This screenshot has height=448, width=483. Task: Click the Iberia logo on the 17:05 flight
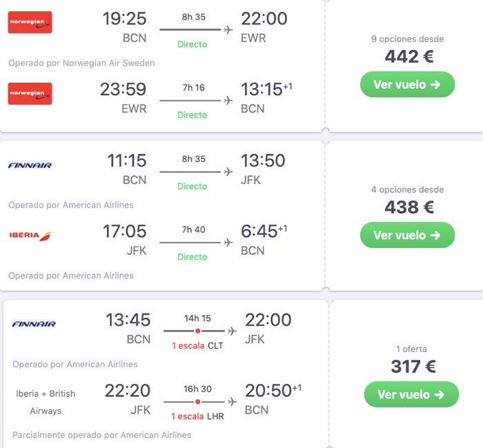30,236
